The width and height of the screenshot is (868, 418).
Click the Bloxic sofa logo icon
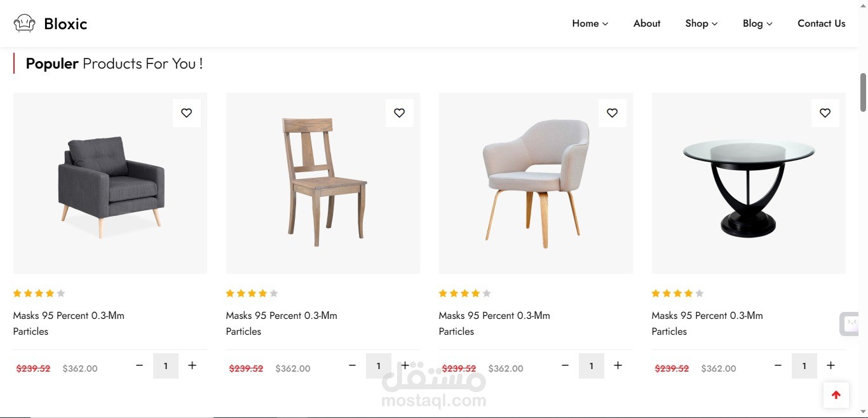[24, 24]
